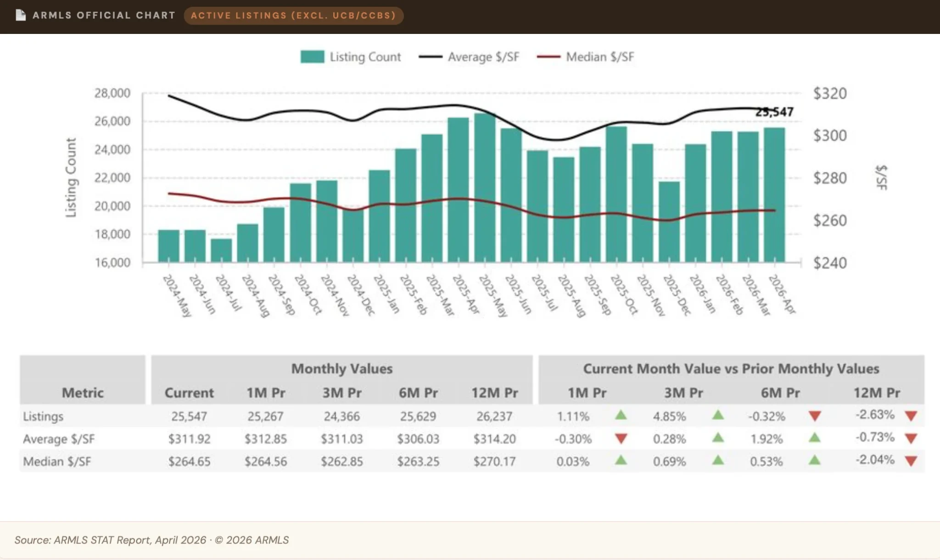The image size is (940, 560).
Task: Click the 2024-May x-axis label
Action: [x=177, y=295]
